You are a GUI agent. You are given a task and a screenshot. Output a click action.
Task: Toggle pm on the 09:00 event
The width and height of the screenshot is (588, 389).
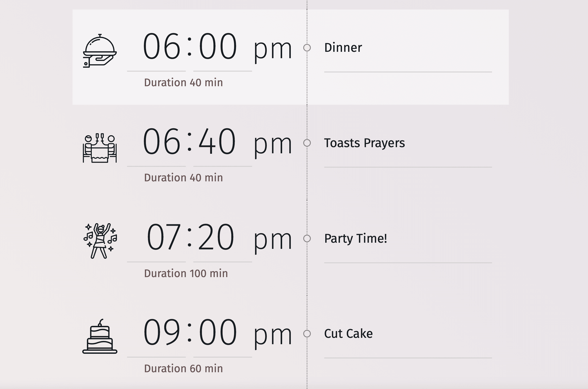point(273,335)
